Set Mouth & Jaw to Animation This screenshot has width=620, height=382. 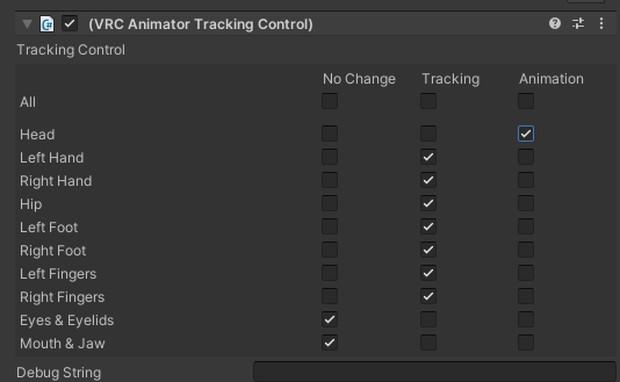coord(526,342)
